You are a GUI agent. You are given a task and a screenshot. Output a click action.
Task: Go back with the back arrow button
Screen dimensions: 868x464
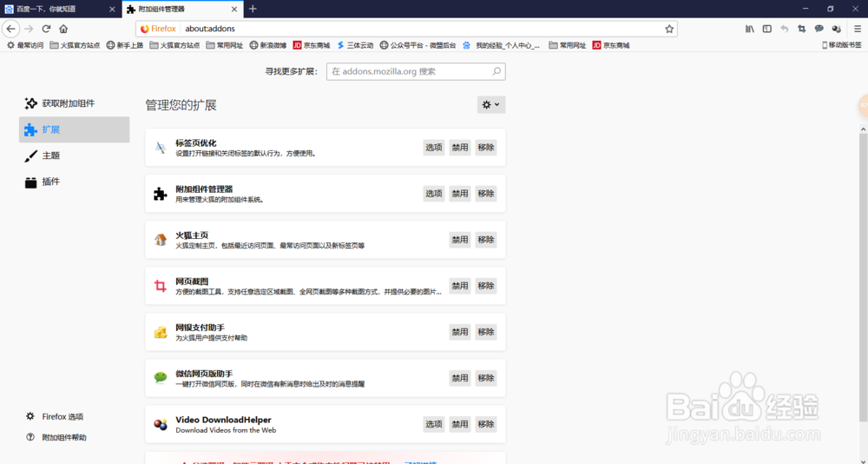click(10, 29)
